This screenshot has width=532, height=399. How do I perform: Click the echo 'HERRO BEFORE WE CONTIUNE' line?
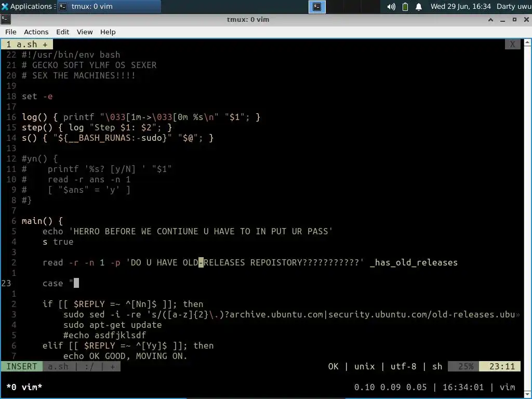click(188, 231)
